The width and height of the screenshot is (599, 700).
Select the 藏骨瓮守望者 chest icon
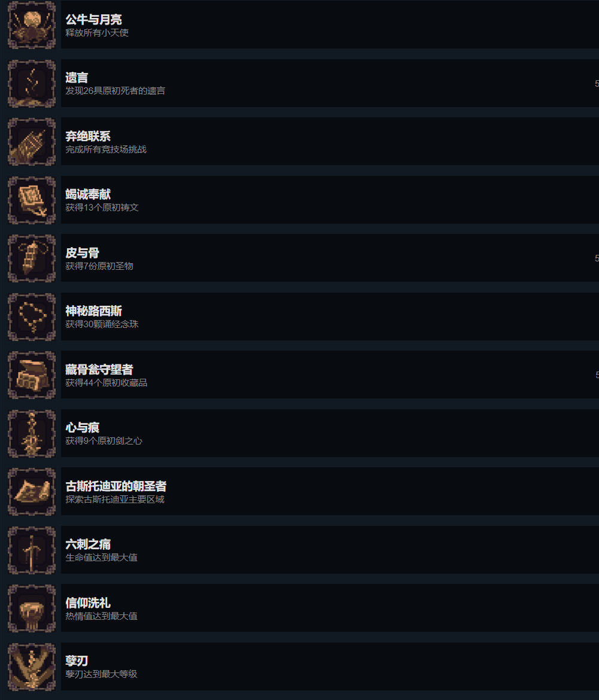32,375
